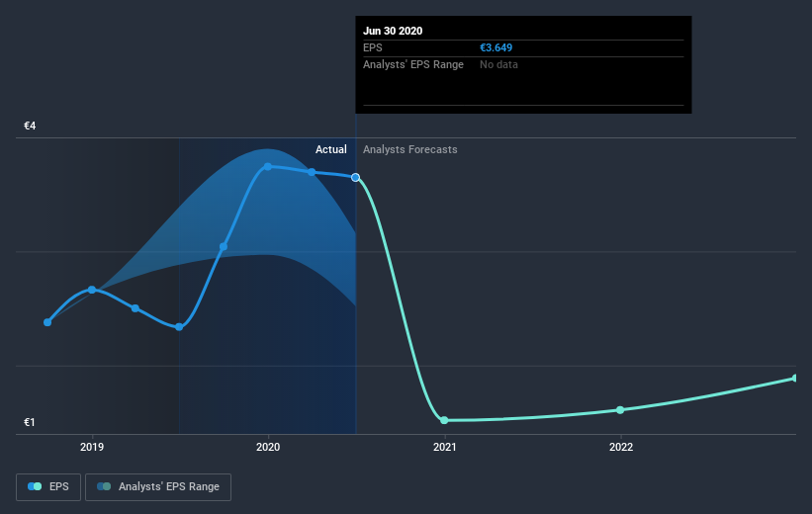Click 'Analysts' EPS Range' row label in tooltip

412,64
